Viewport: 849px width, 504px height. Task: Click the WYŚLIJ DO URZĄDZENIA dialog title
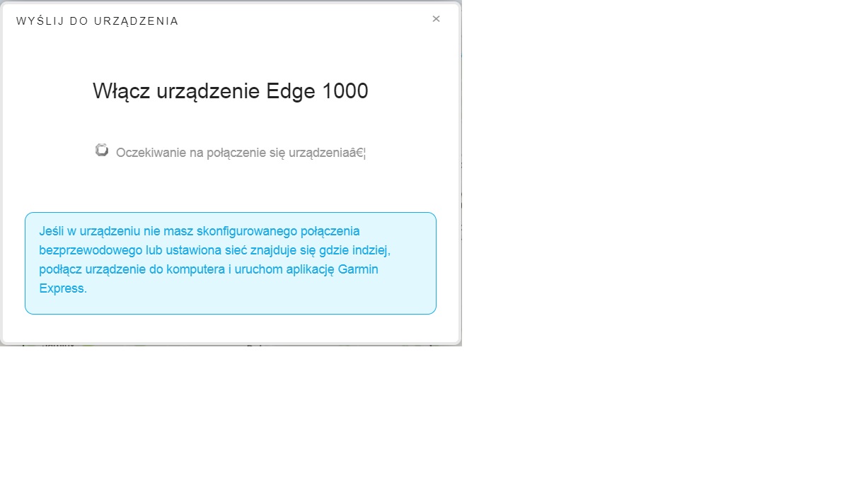pyautogui.click(x=98, y=21)
